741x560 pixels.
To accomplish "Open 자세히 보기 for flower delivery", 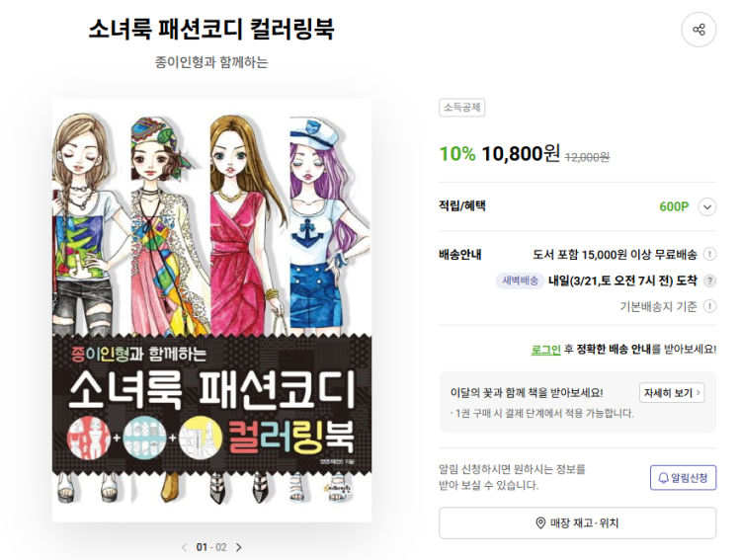I will coord(672,393).
